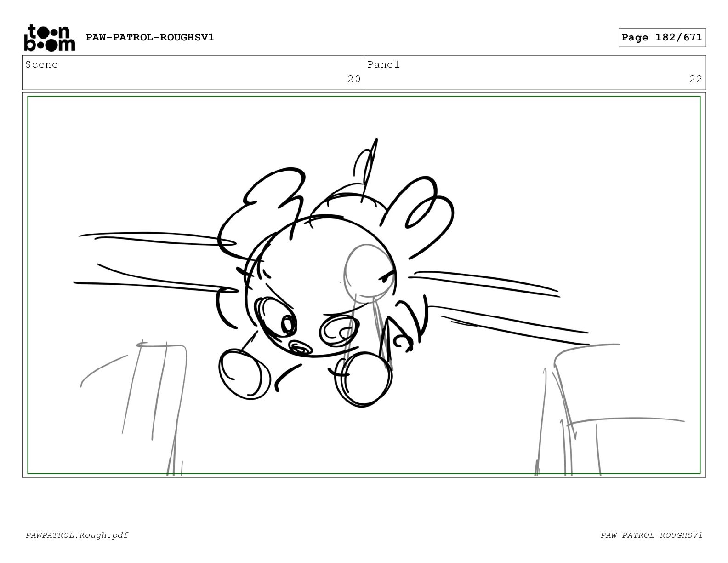The image size is (728, 563).
Task: Select the PAW-PATROL-ROUGHSV1 header title
Action: click(x=150, y=38)
